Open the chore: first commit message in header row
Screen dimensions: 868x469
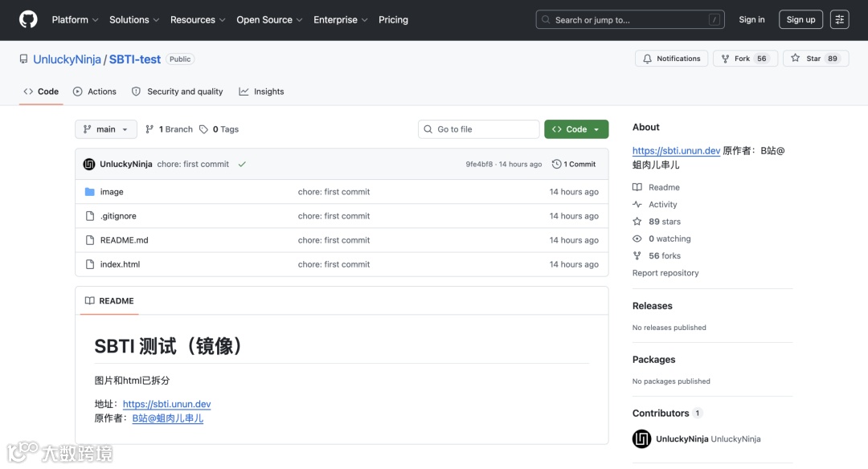tap(193, 164)
